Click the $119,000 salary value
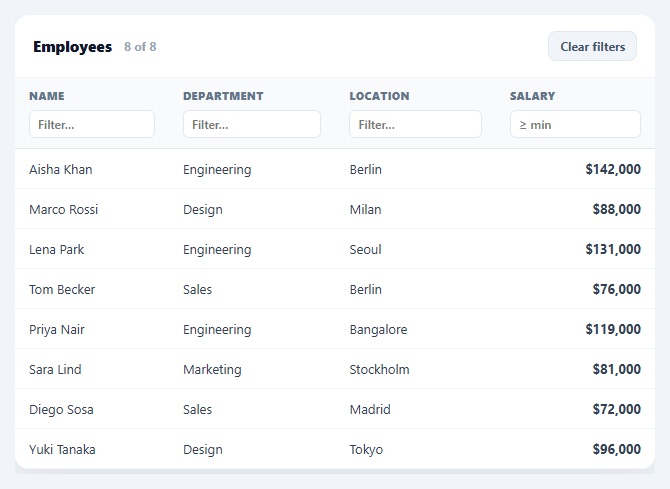 tap(613, 329)
